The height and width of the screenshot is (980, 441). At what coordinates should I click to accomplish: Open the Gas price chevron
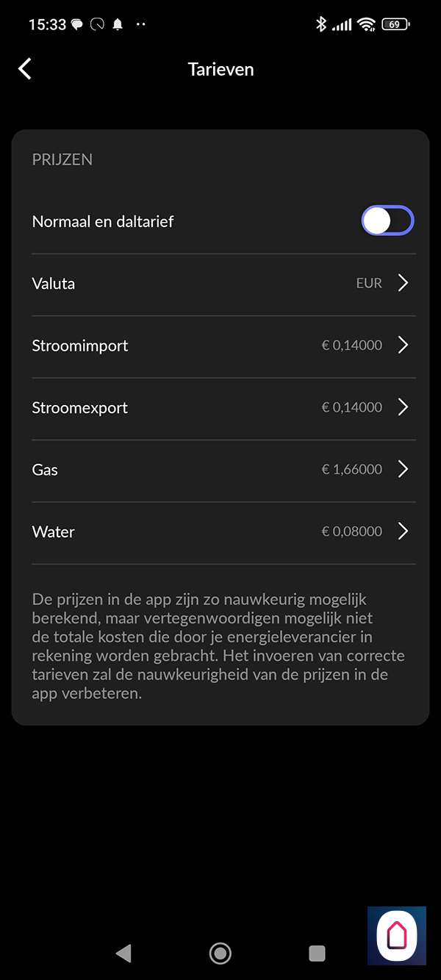[403, 469]
